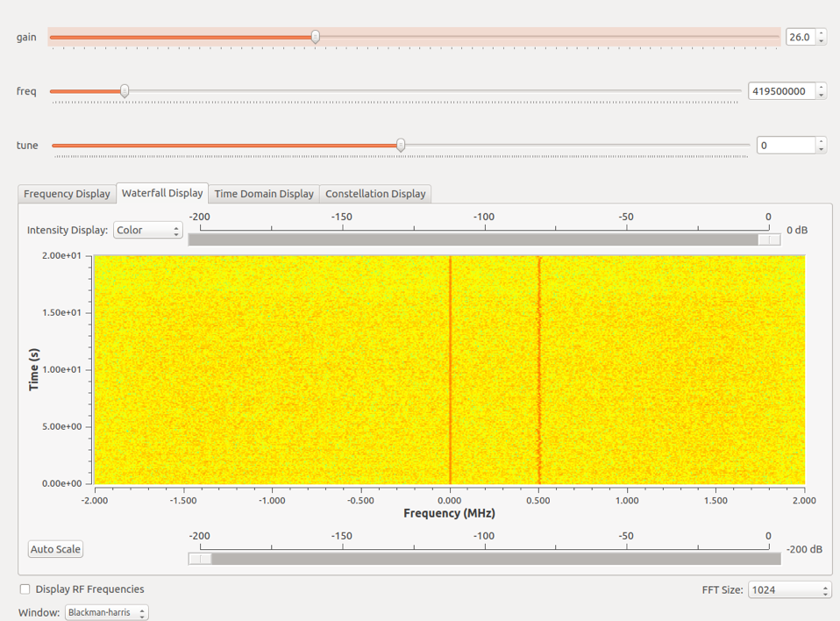Click the "-1.500" frequency axis tick label
Image resolution: width=840 pixels, height=621 pixels.
point(183,501)
